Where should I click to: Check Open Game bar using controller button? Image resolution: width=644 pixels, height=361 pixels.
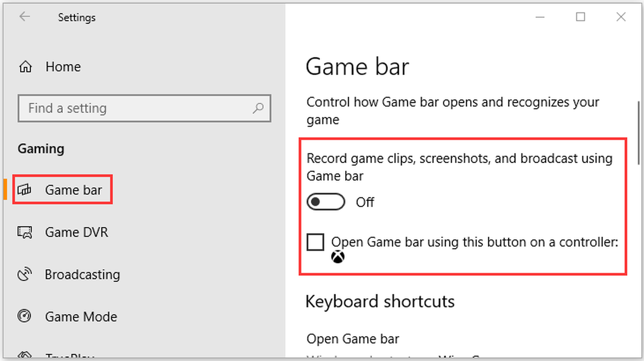[316, 242]
